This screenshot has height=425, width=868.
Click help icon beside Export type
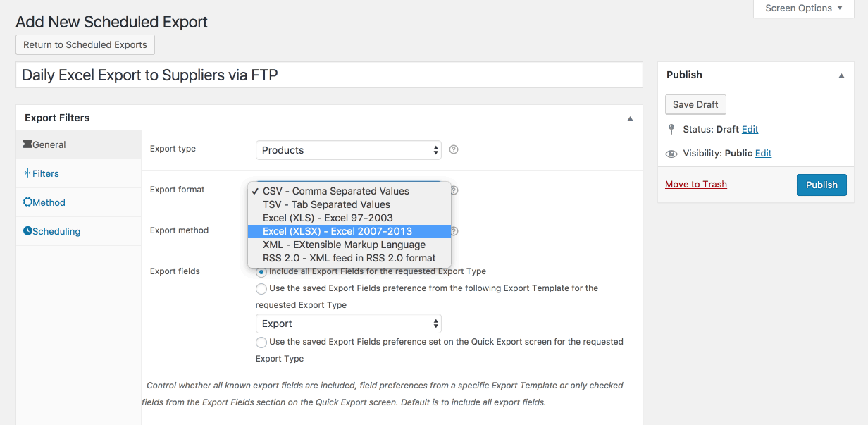pyautogui.click(x=454, y=149)
